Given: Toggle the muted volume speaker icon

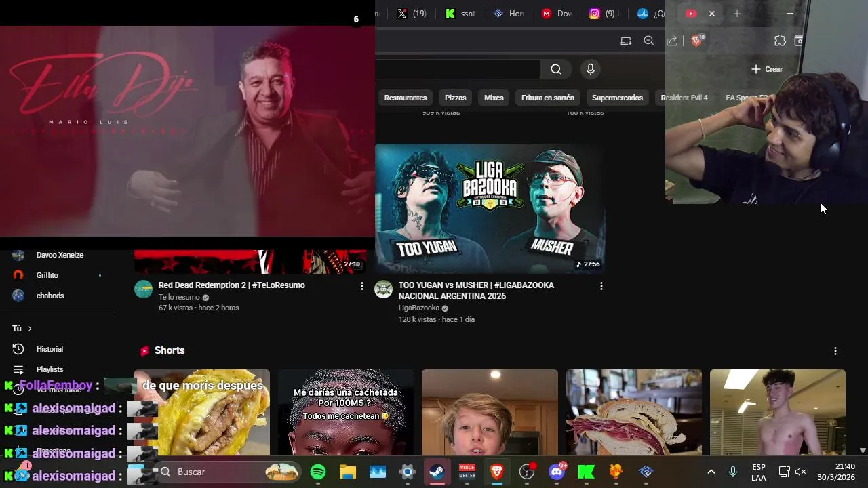Looking at the screenshot, I should pos(801,472).
